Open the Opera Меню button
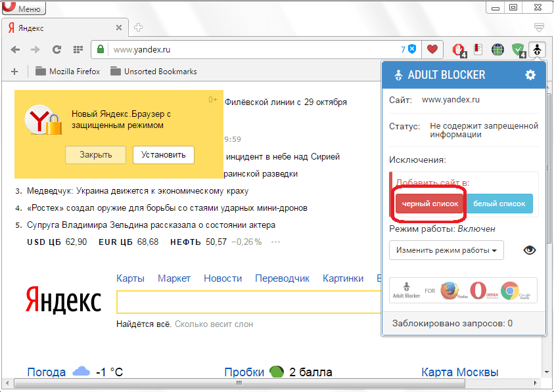This screenshot has width=554, height=392. 24,8
